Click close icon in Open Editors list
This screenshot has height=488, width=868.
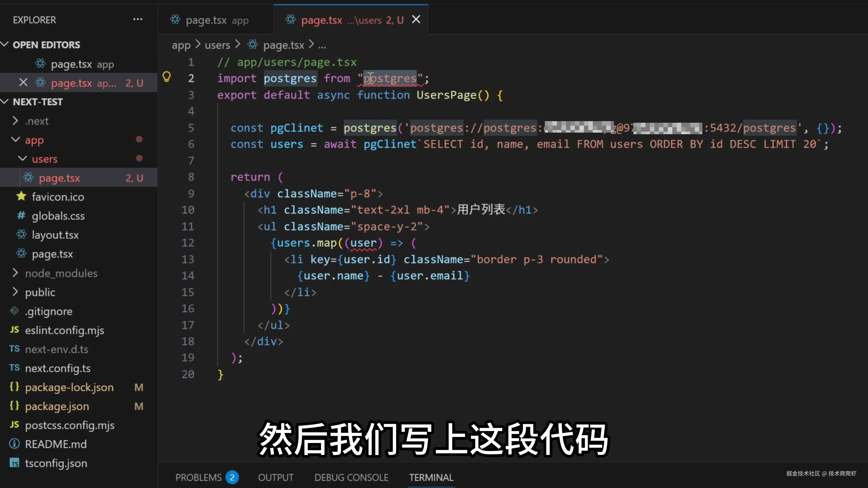tap(23, 82)
